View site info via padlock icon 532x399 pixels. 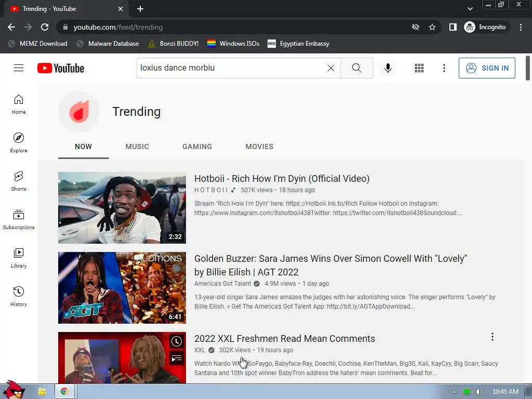pyautogui.click(x=65, y=27)
